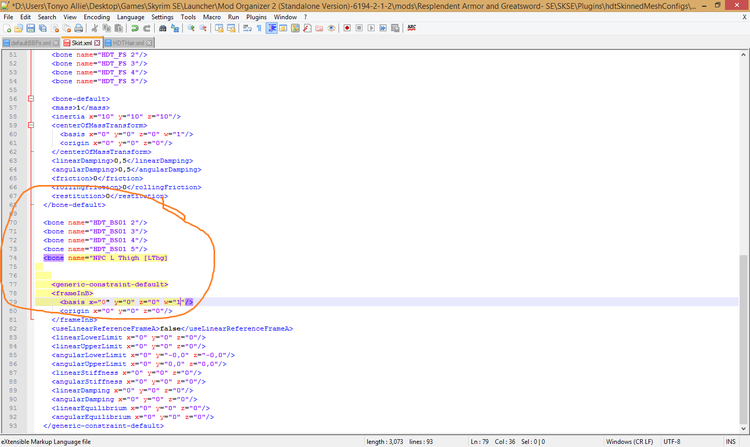Toggle the INS insert mode indicator
Image resolution: width=750 pixels, height=447 pixels.
point(730,442)
